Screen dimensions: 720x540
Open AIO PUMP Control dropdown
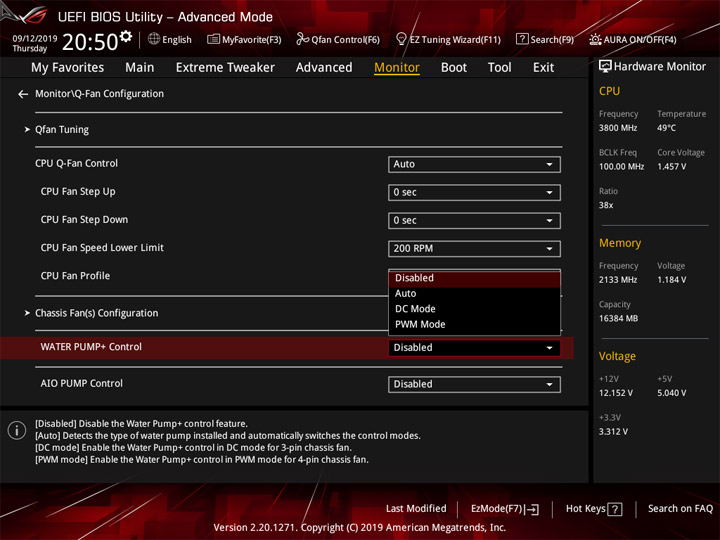[x=474, y=384]
